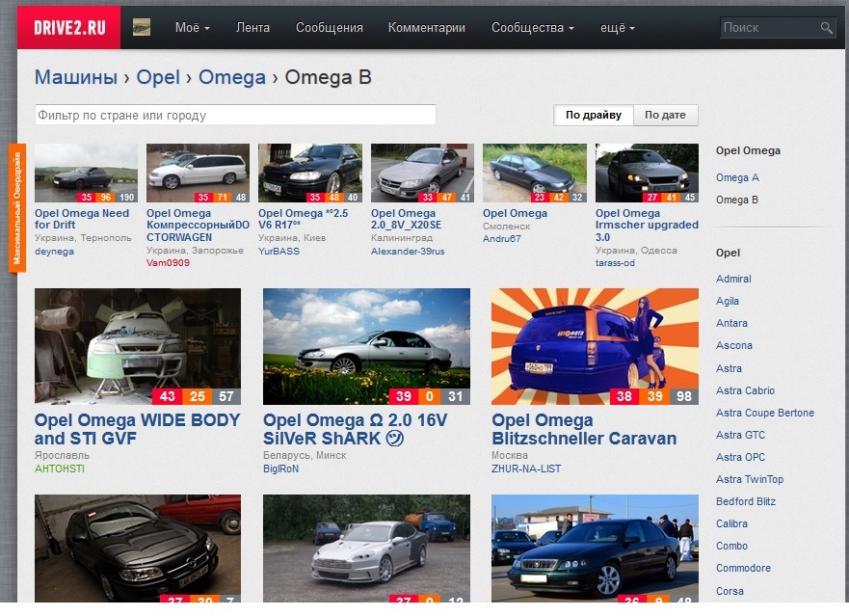Open Opel Omega WIDE BODY title link

click(x=137, y=429)
